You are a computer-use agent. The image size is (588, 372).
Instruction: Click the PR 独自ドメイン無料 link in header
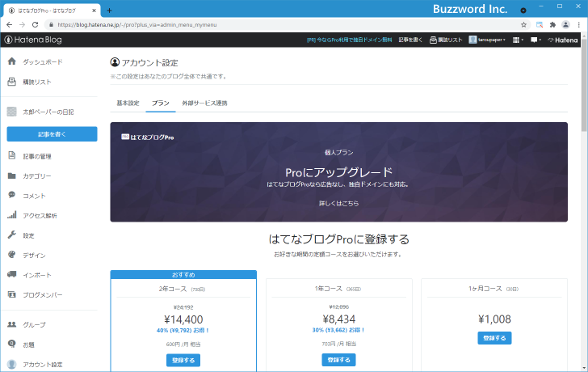click(x=350, y=40)
